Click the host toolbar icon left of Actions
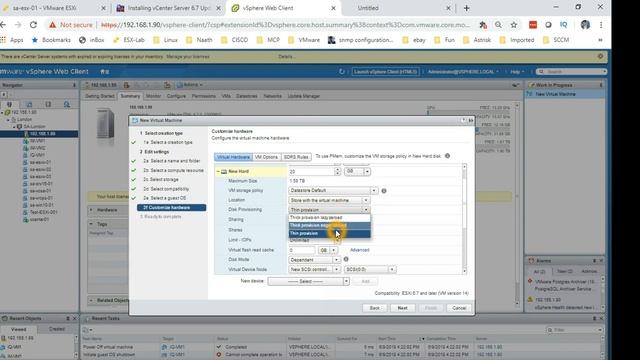Viewport: 640px width, 360px height. coord(167,85)
